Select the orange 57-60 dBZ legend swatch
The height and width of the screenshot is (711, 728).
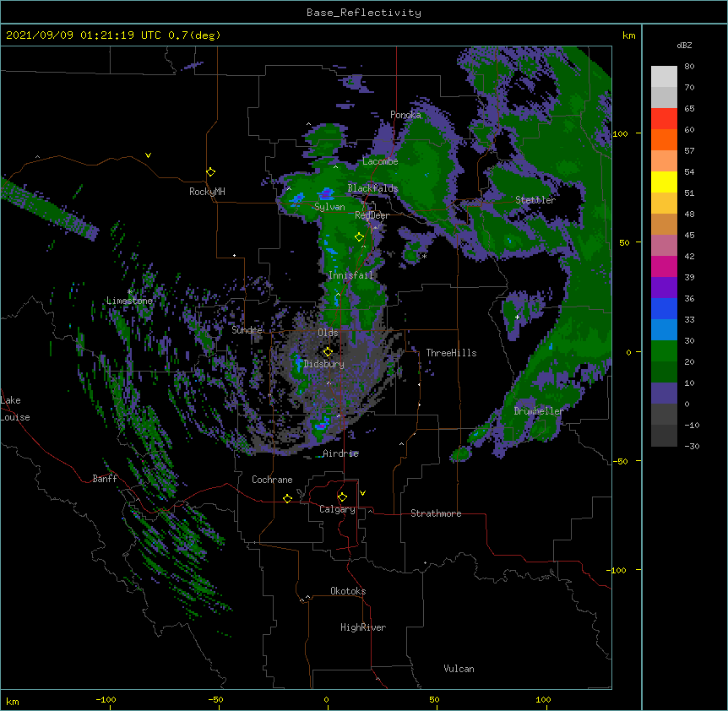click(664, 140)
